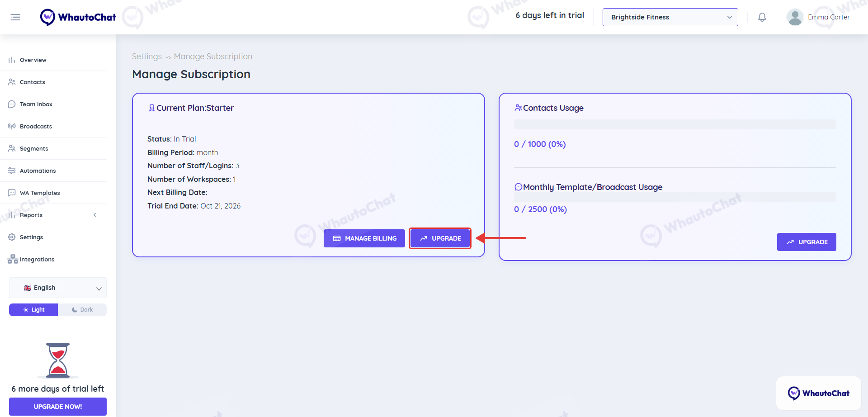Click the Team Inbox chat icon
This screenshot has height=417, width=868.
point(12,104)
